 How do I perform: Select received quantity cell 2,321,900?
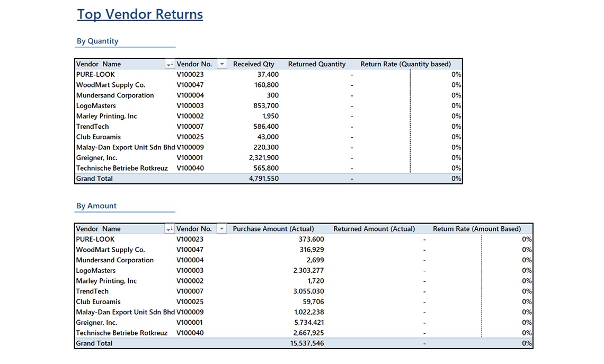pos(263,158)
